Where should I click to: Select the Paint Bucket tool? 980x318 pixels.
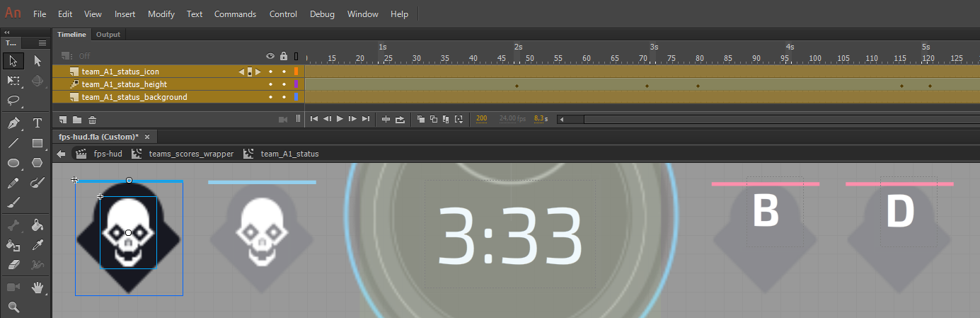point(38,226)
